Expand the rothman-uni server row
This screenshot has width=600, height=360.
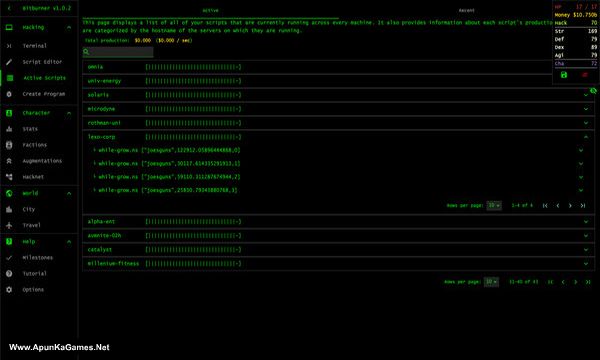(338, 123)
